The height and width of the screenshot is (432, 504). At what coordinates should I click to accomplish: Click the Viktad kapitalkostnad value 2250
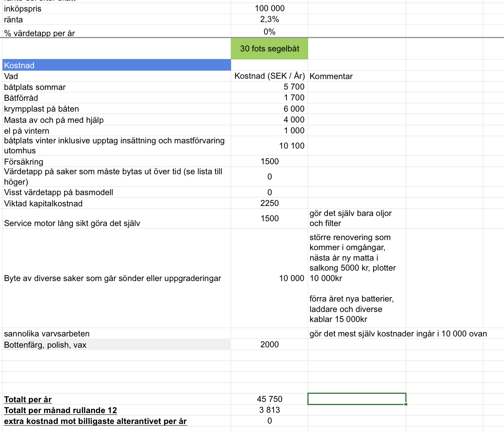[x=269, y=203]
